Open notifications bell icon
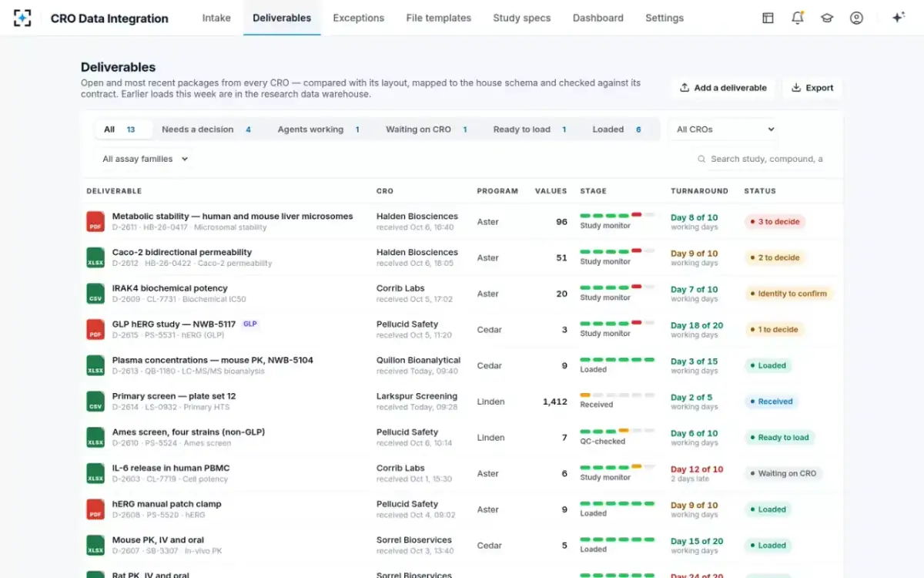The width and height of the screenshot is (924, 578). point(798,18)
